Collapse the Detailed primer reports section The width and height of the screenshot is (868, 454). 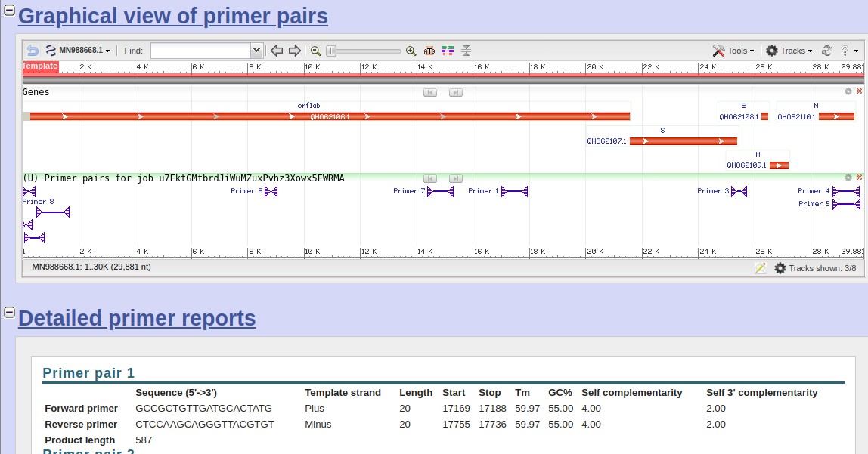click(x=9, y=312)
